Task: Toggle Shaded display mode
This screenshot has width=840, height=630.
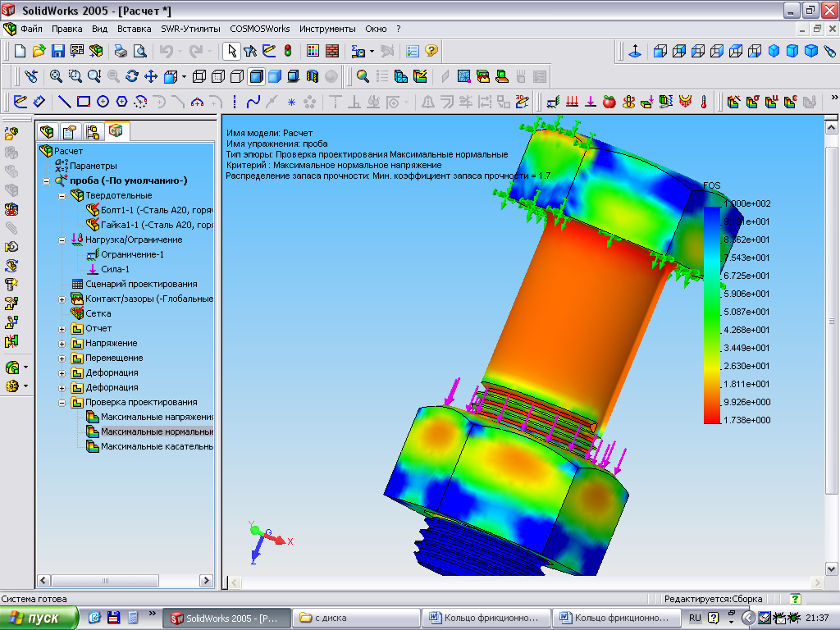Action: [x=275, y=76]
